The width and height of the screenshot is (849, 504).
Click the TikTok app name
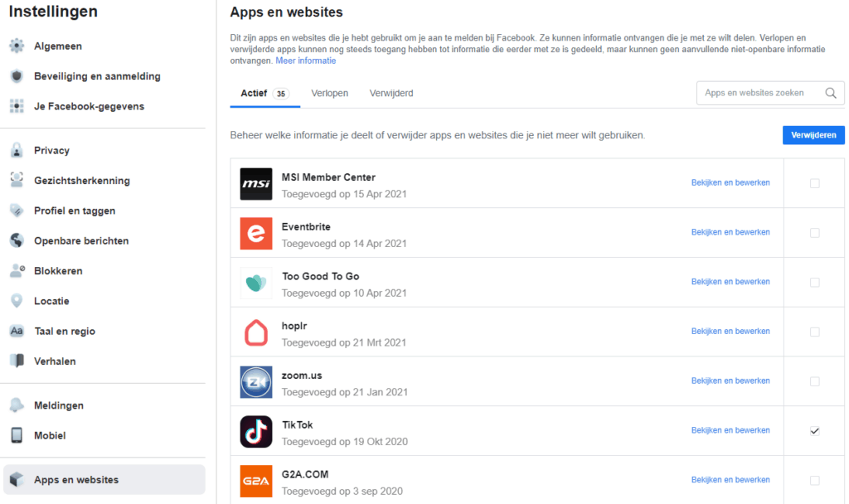click(x=298, y=425)
